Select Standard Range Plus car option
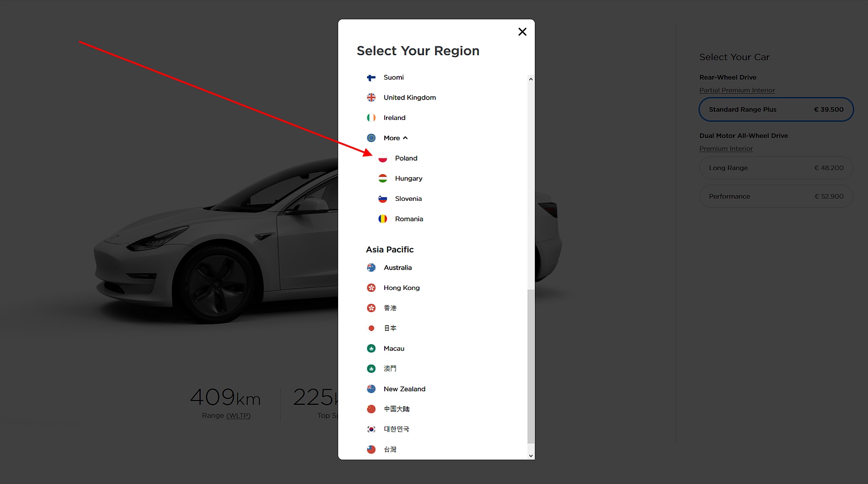The image size is (868, 484). click(776, 109)
